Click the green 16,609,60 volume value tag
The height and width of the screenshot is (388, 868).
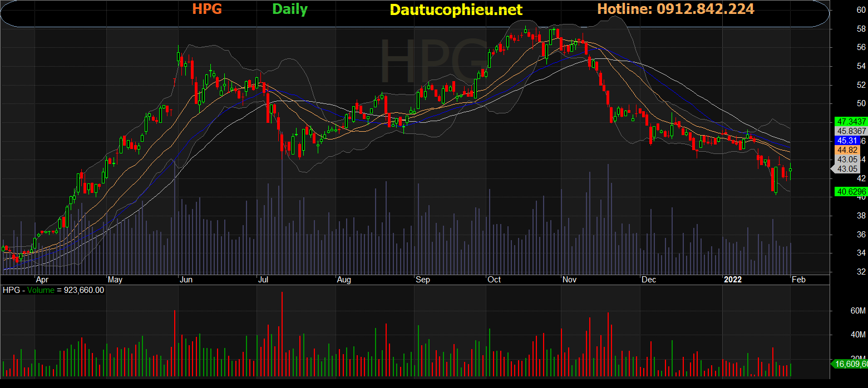click(850, 364)
